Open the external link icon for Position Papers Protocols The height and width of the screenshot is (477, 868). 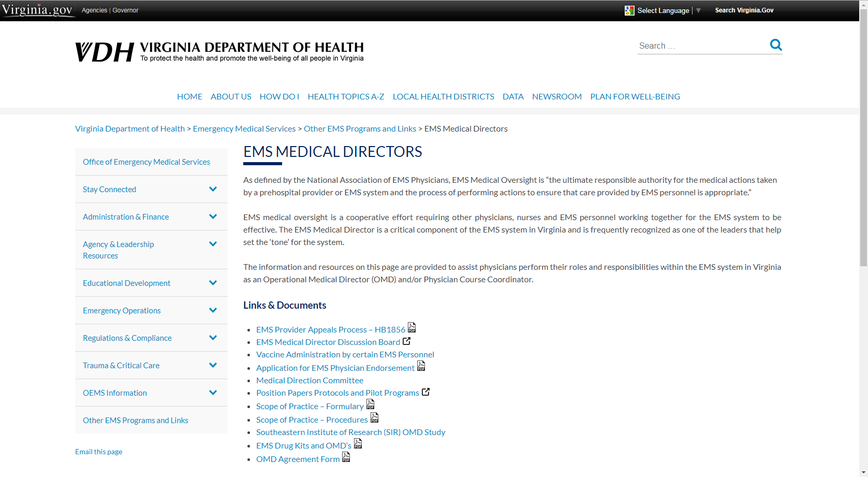[x=425, y=391]
